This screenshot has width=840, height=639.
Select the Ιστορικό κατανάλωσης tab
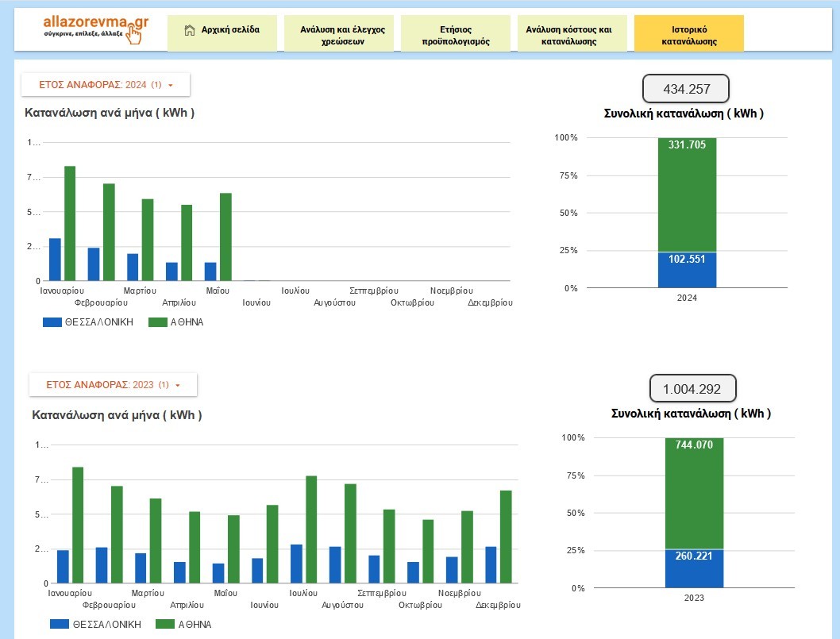pos(688,34)
